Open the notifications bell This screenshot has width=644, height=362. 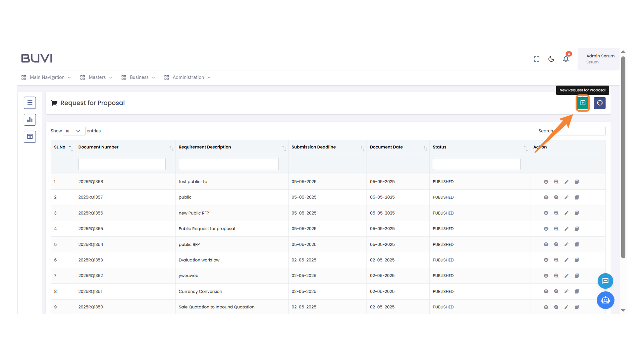566,59
